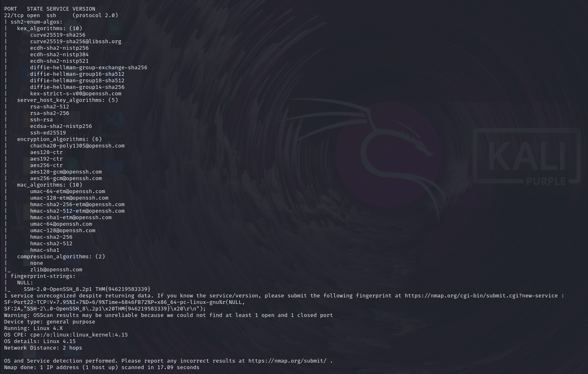Select 'SSH-2.0-OpenSSH_8.2p1 THM{946219583339}' banner line

click(x=87, y=289)
